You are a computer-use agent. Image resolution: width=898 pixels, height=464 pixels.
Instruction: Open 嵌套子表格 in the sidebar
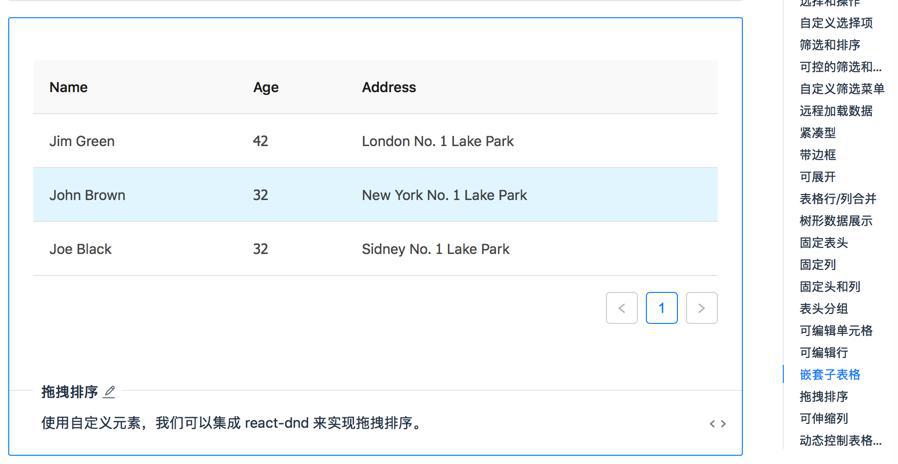[829, 375]
